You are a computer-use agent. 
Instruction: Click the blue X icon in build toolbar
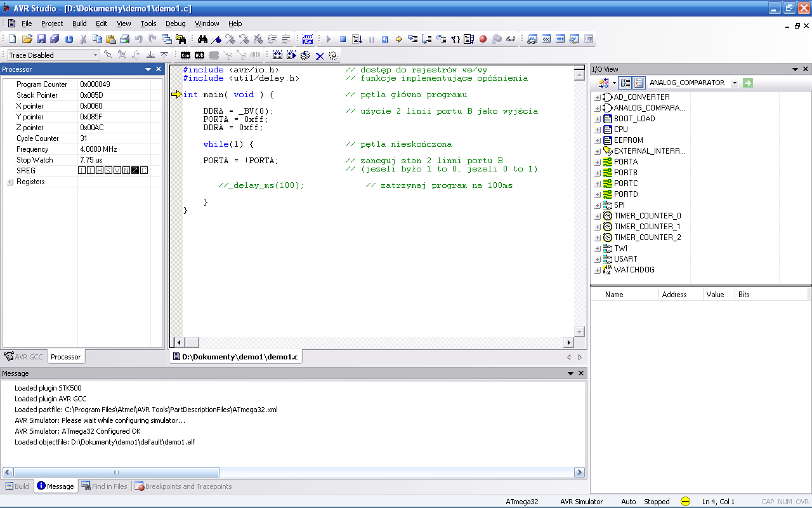click(320, 56)
